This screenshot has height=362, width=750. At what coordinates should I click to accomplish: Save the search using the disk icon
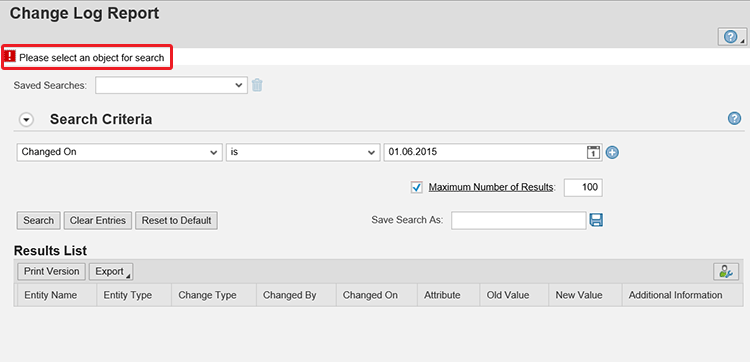click(596, 220)
